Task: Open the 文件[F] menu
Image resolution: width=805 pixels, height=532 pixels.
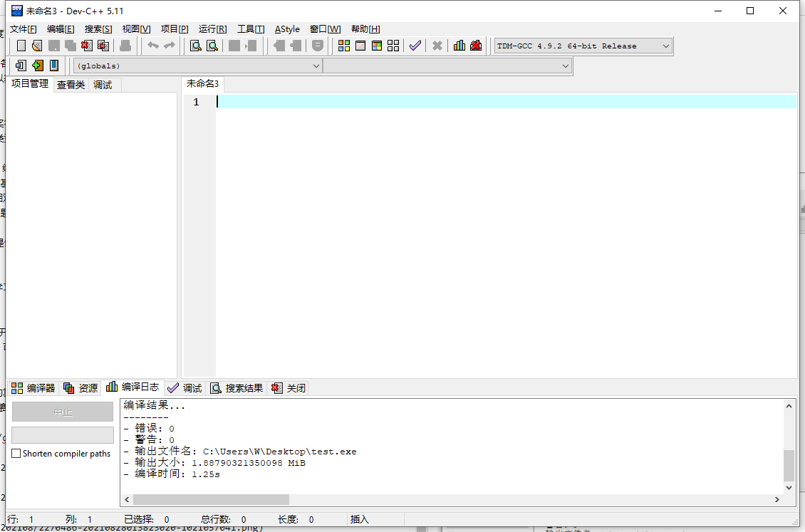Action: point(23,29)
